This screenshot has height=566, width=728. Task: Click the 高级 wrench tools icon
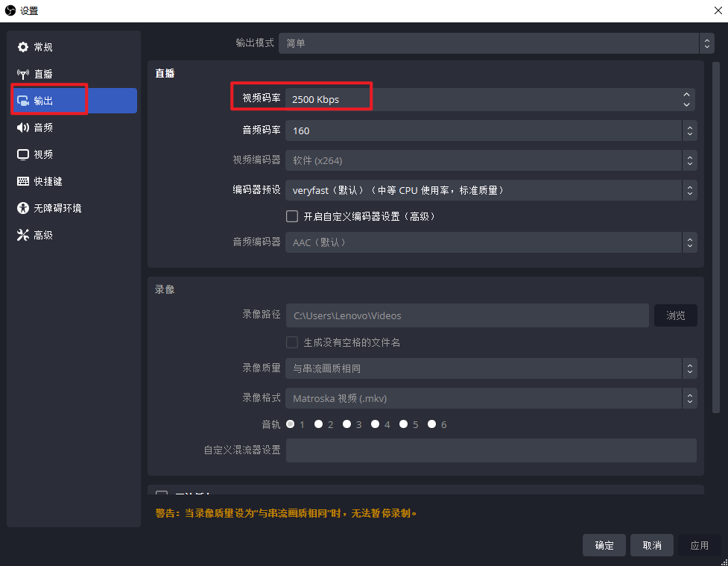(22, 236)
